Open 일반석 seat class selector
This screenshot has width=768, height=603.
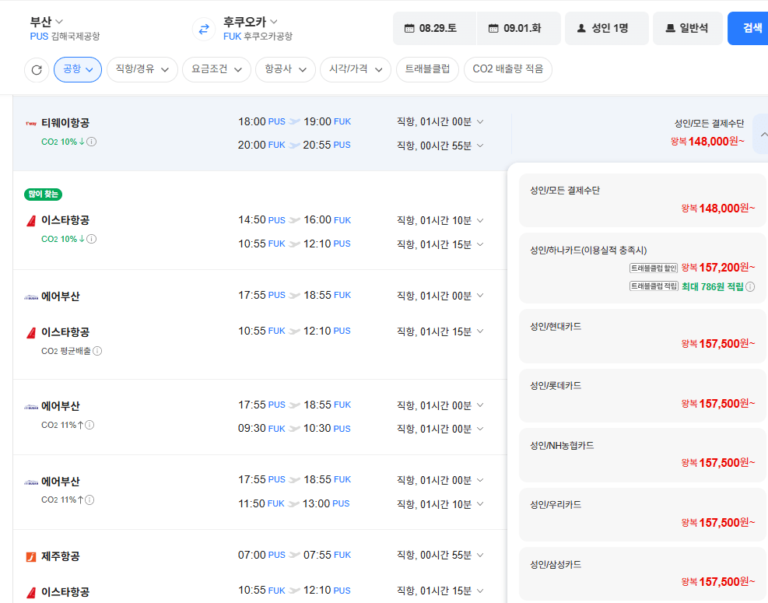tap(688, 28)
